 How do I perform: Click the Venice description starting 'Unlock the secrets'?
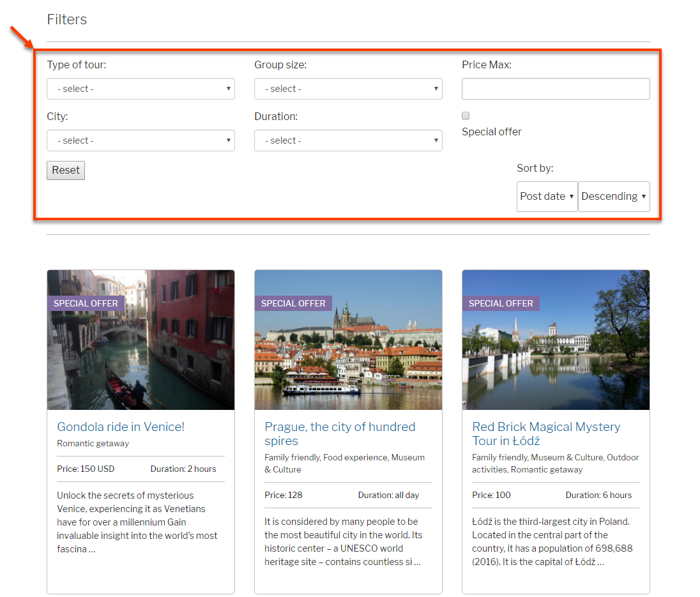137,522
